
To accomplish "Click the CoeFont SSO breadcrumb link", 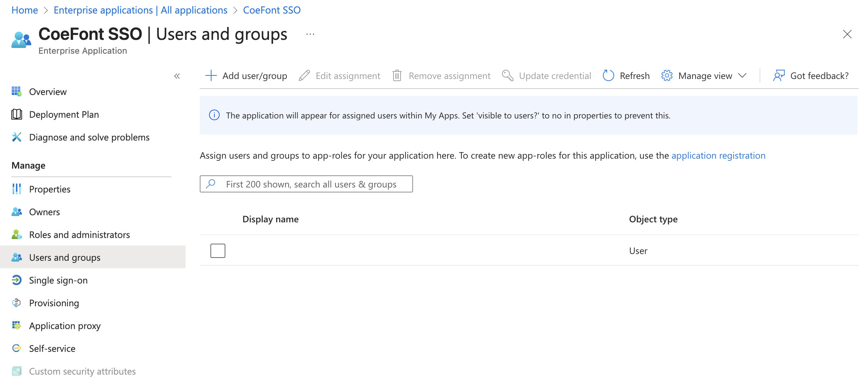I will [272, 10].
